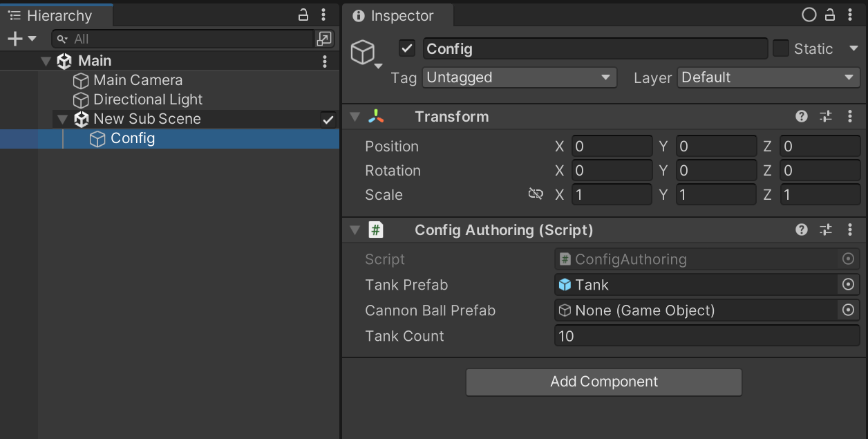Open Transform preset settings icon
This screenshot has width=868, height=439.
826,117
